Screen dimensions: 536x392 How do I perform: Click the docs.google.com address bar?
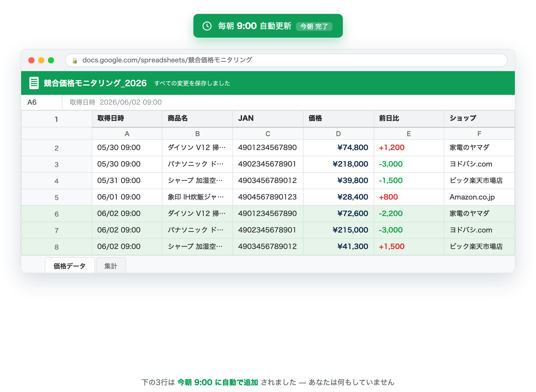pos(286,60)
